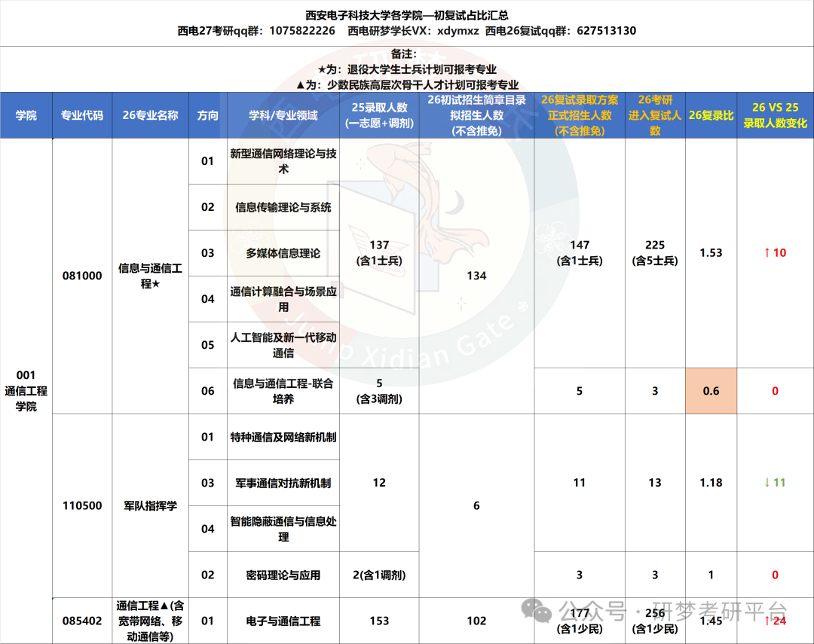Screen dimensions: 814x644
Task: Click 通信计算融合与场景应用 cell
Action: point(283,299)
